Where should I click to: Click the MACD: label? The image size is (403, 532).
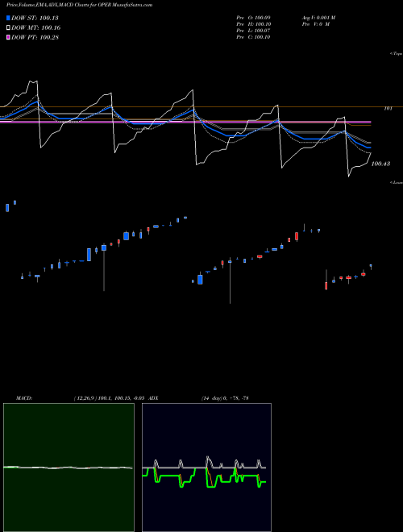[24, 398]
